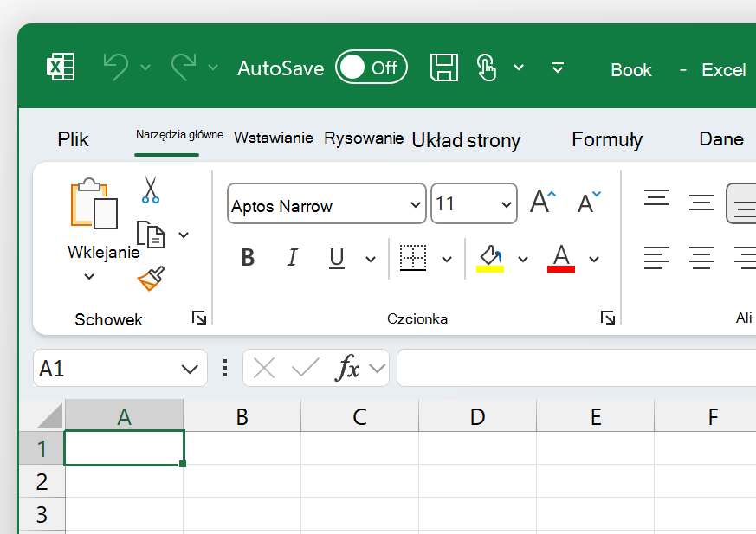
Task: Expand the Touch mode dropdown arrow
Action: point(519,67)
